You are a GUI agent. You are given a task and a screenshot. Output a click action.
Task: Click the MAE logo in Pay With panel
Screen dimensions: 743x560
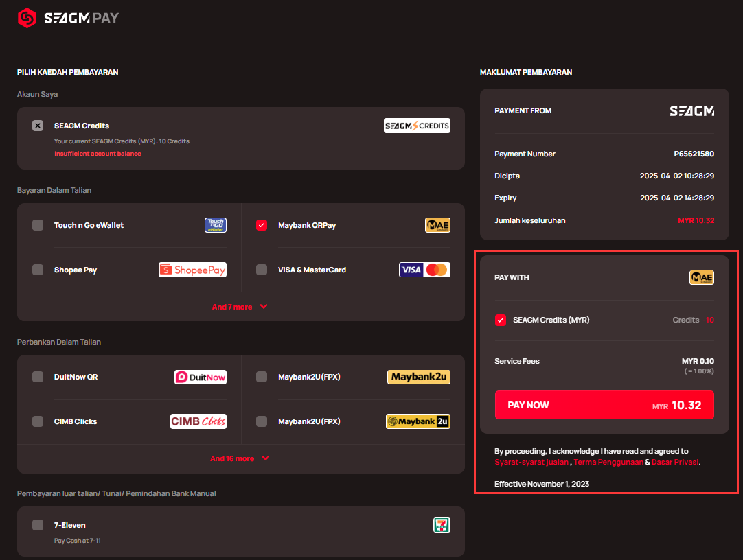tap(702, 277)
